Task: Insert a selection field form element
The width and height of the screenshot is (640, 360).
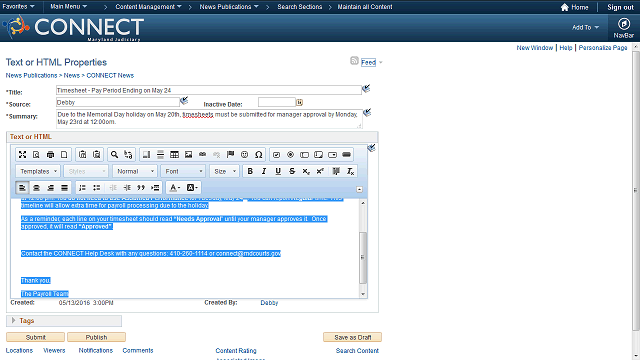Action: (332, 155)
